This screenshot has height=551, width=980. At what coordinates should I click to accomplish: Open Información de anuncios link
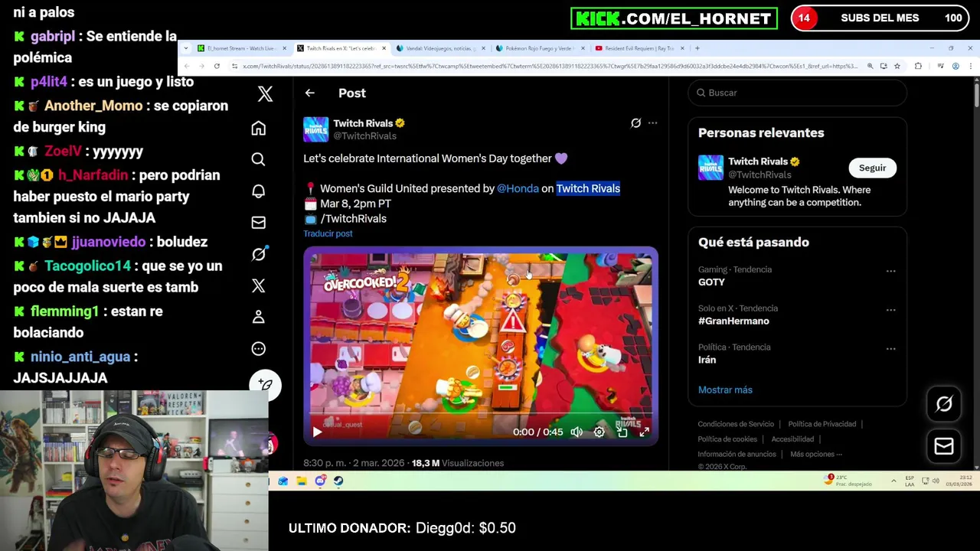(x=737, y=455)
